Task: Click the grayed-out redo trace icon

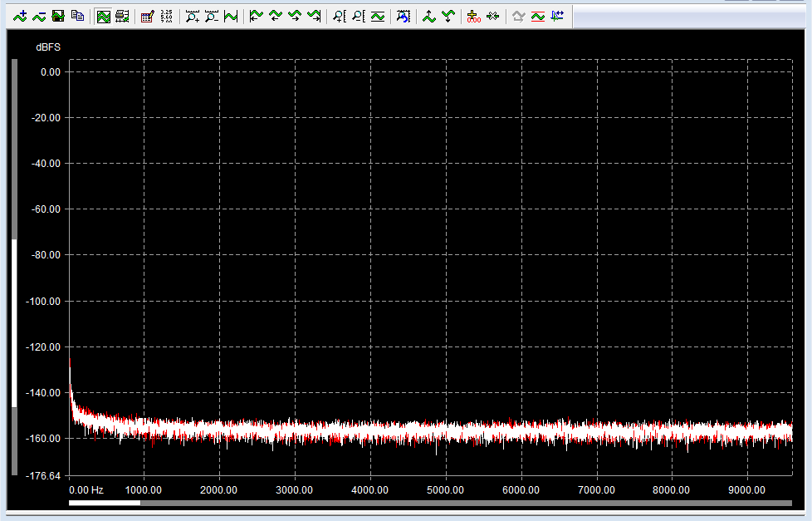Action: [518, 17]
